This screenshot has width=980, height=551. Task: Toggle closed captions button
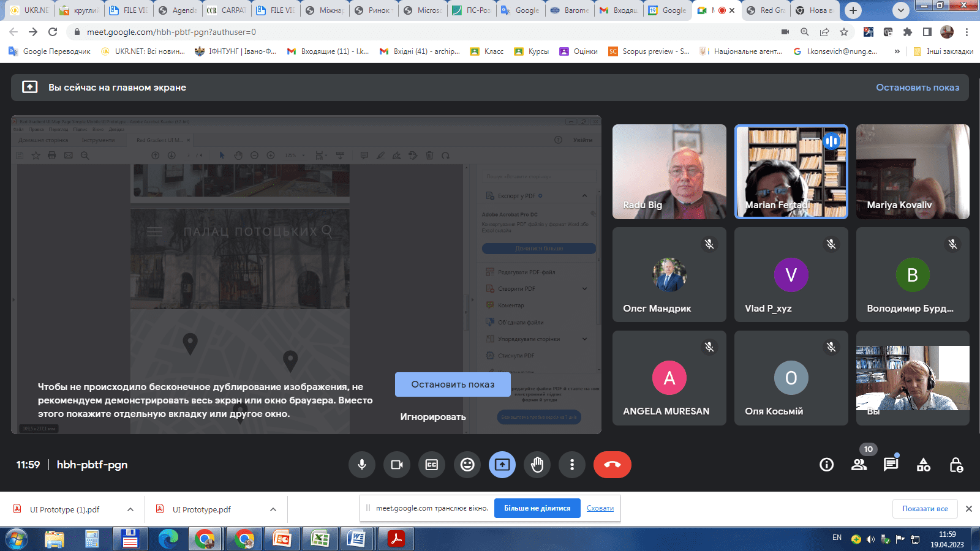pos(432,465)
